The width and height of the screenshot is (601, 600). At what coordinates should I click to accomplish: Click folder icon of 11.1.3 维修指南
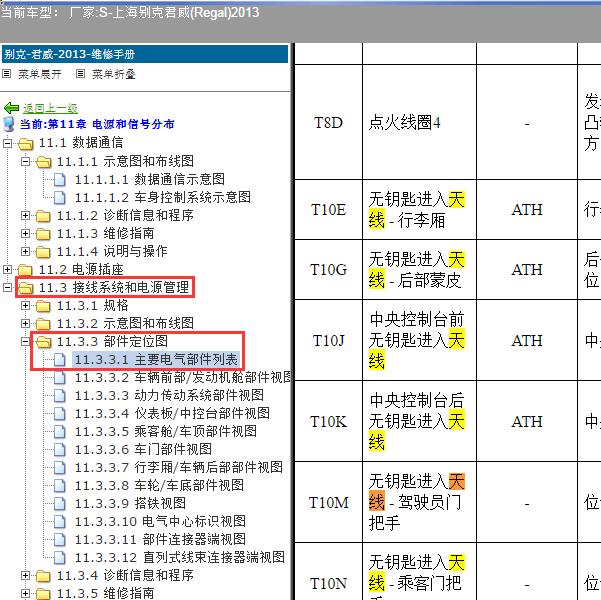coord(43,234)
